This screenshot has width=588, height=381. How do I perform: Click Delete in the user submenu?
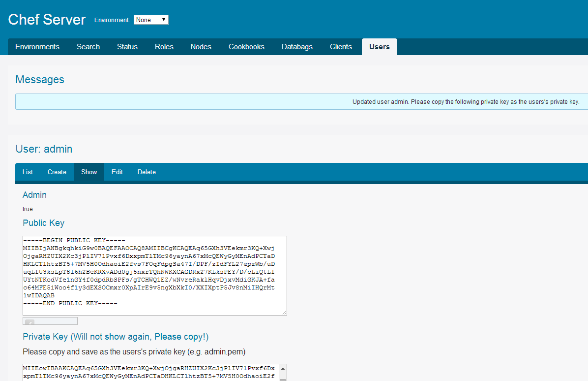[x=147, y=172]
